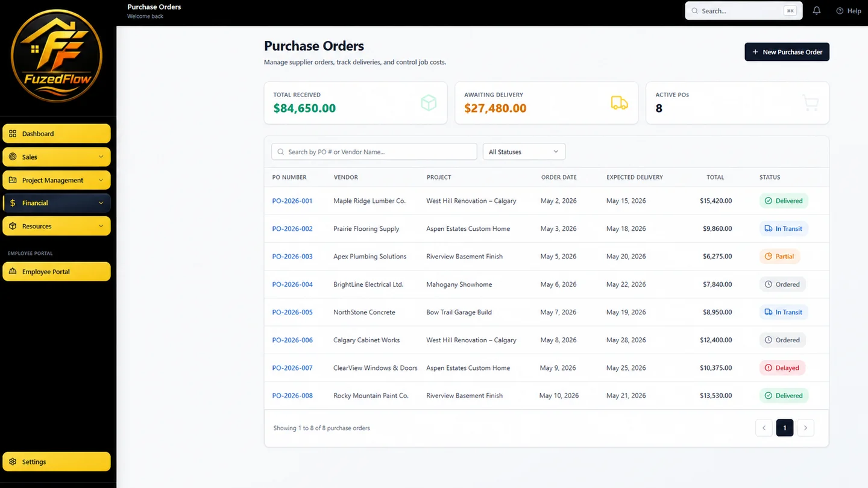Click the truck icon on PO-2026-005 In Transit badge
868x488 pixels.
(769, 312)
